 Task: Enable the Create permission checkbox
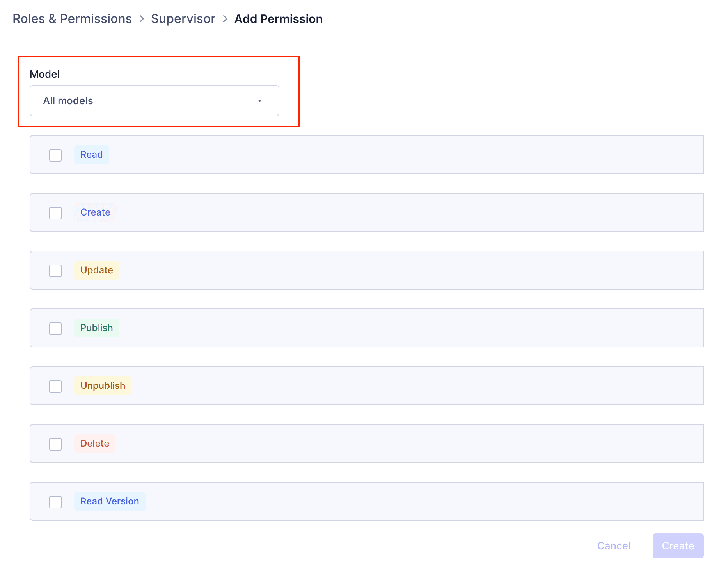(x=55, y=213)
